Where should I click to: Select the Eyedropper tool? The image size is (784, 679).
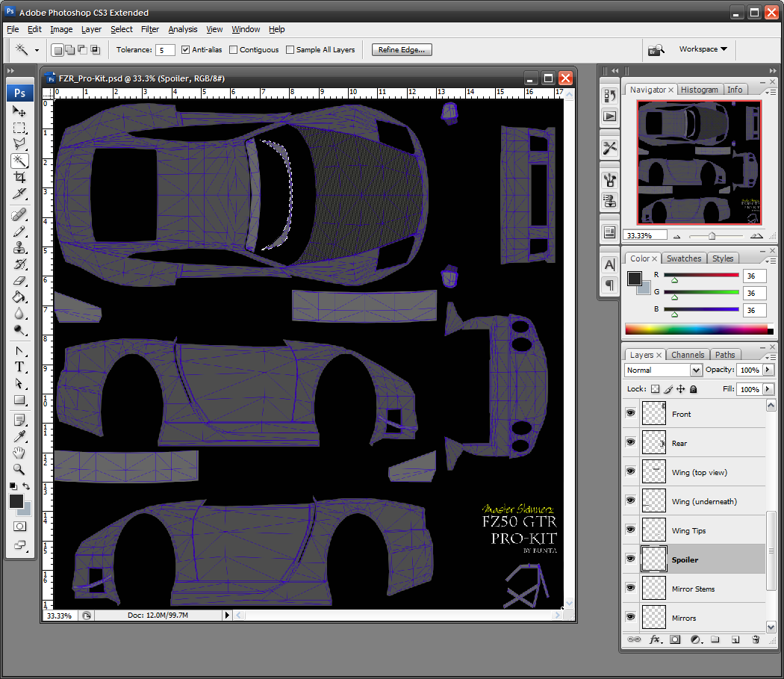pos(19,435)
